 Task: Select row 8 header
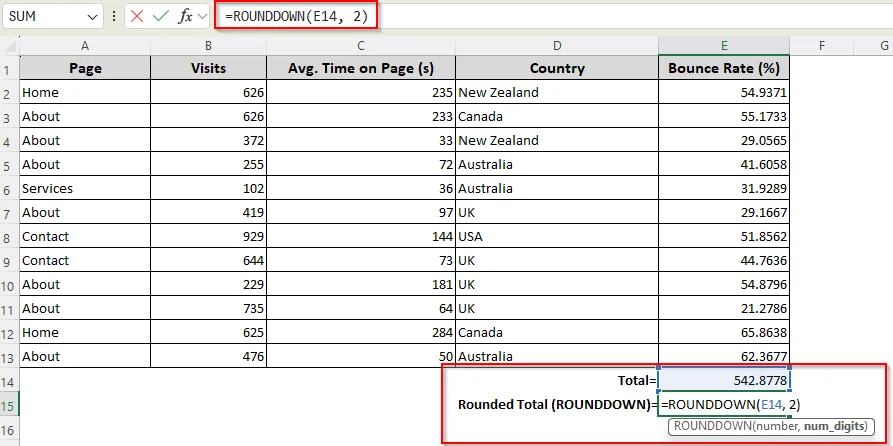coord(9,237)
